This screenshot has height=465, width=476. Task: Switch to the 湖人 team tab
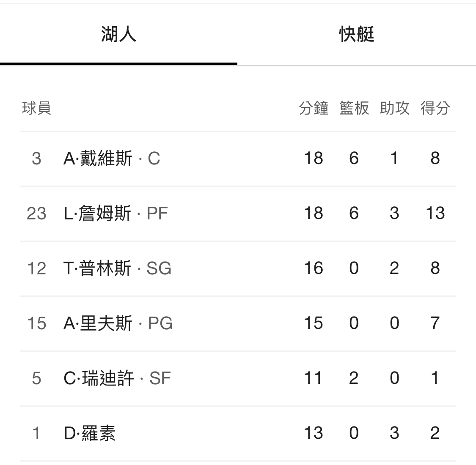coord(118,35)
